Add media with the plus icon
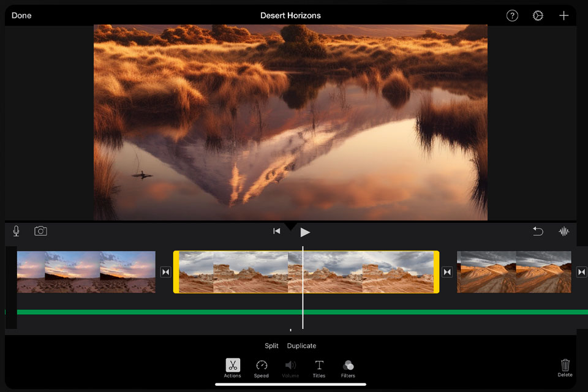This screenshot has width=588, height=392. pos(563,15)
